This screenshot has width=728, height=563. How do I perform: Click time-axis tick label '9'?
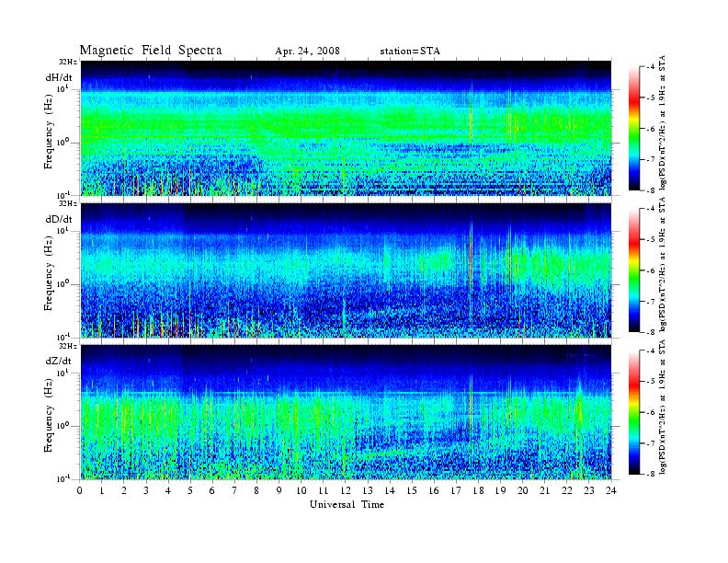click(279, 490)
